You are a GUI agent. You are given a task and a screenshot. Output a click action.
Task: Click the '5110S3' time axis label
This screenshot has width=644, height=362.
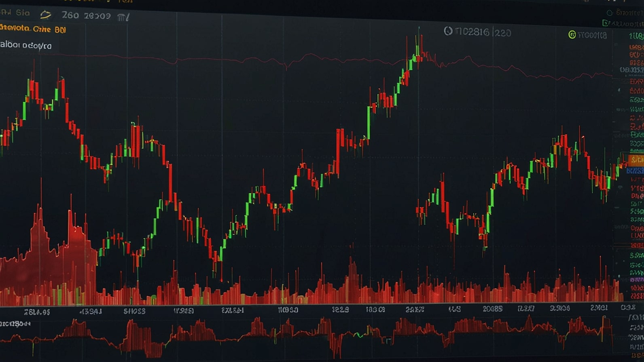coord(134,311)
